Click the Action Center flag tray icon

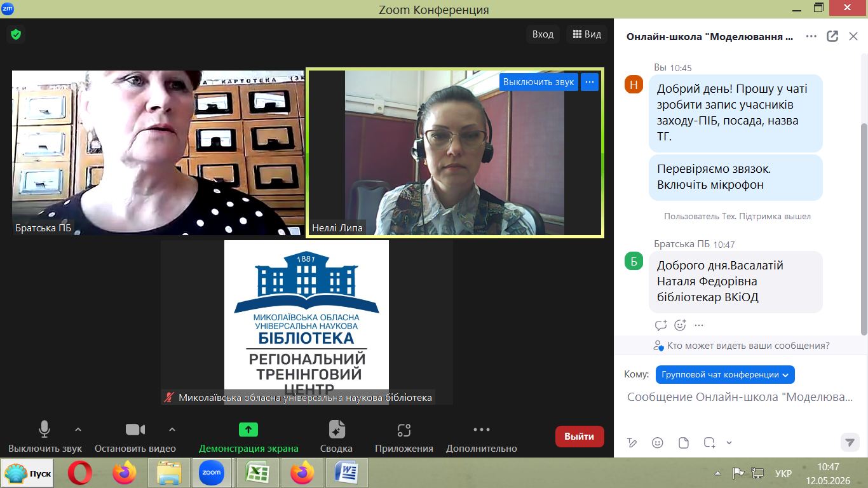click(738, 473)
